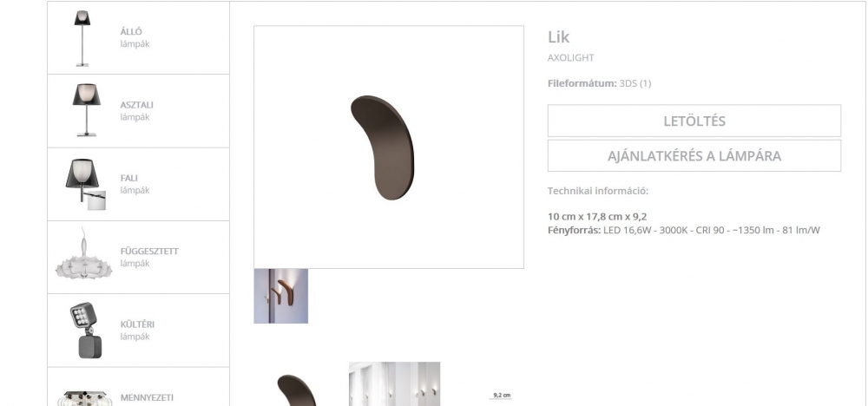Open KÜLTÉRI lámpák category

tap(137, 331)
